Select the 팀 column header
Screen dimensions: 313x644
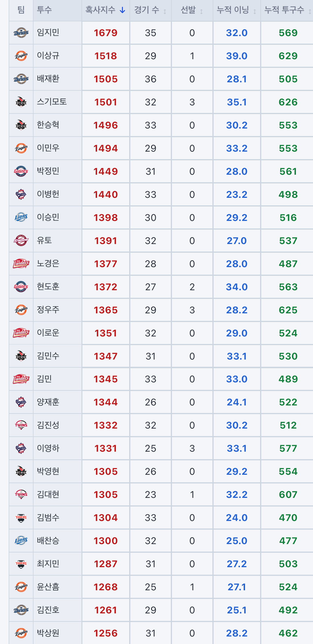[x=21, y=10]
